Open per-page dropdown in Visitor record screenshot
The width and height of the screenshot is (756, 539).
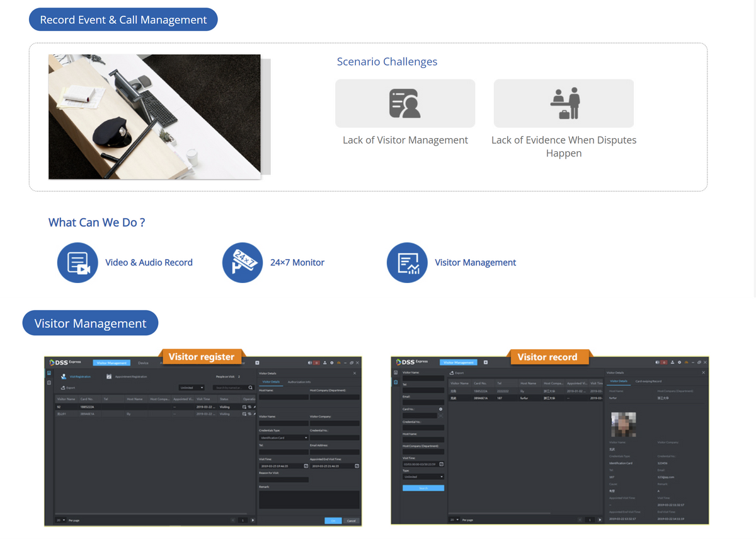tap(454, 519)
